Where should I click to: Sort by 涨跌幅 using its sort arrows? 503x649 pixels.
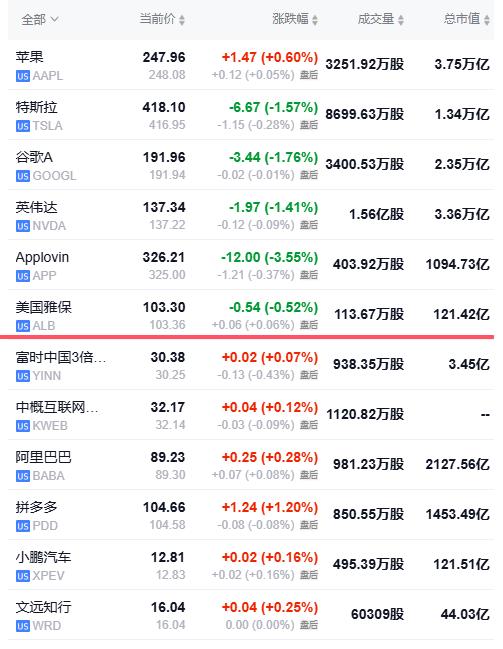[315, 19]
